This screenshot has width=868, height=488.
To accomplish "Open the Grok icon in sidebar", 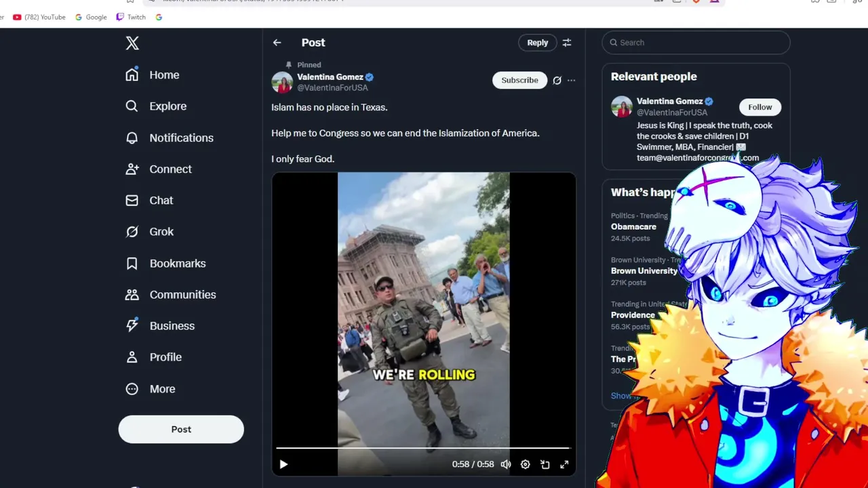I will pos(132,232).
